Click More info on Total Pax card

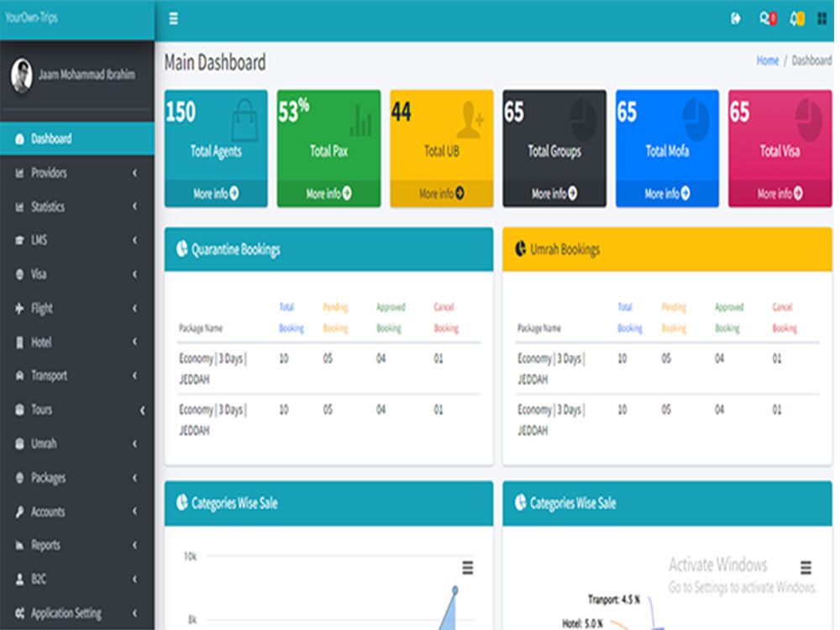(328, 193)
